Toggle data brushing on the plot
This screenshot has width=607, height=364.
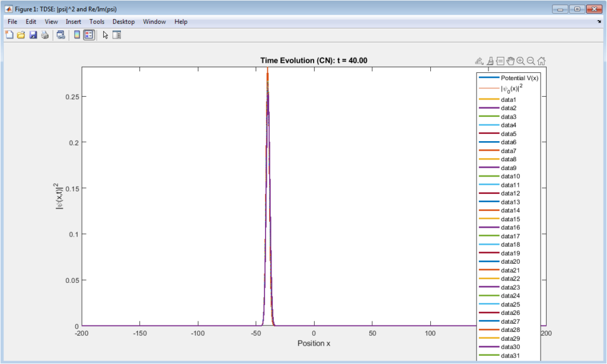(490, 60)
